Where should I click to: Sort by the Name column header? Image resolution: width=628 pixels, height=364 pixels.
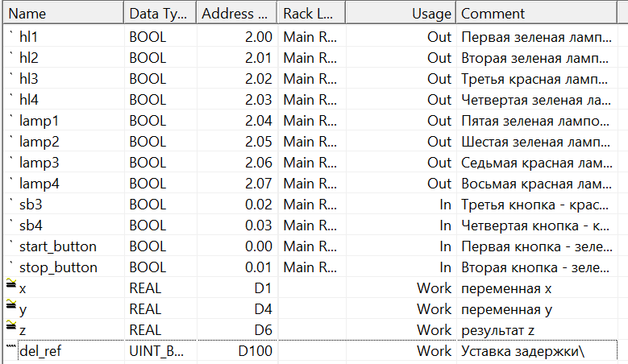coord(63,14)
